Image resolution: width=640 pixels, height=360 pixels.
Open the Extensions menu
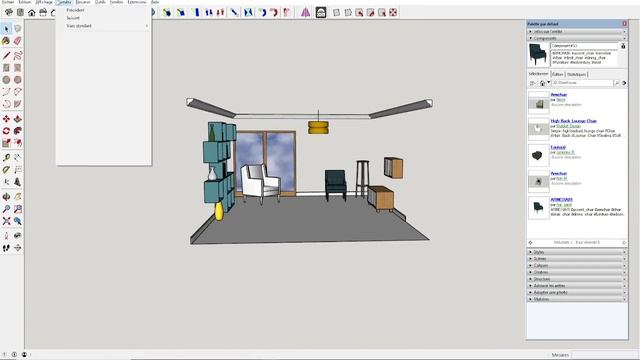136,2
